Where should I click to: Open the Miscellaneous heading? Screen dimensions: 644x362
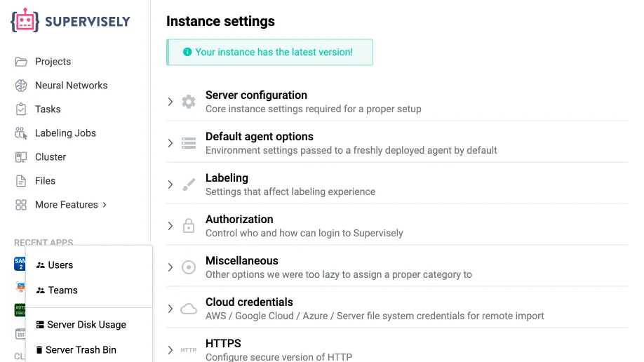(241, 261)
